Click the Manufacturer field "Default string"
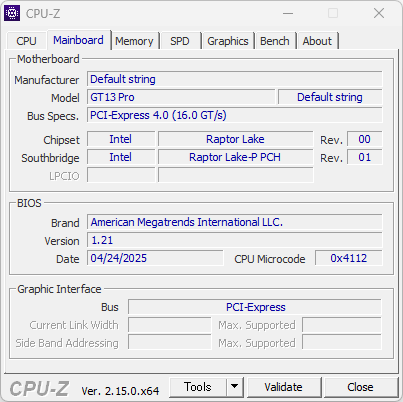Screen dimensions: 403x402 pyautogui.click(x=235, y=79)
